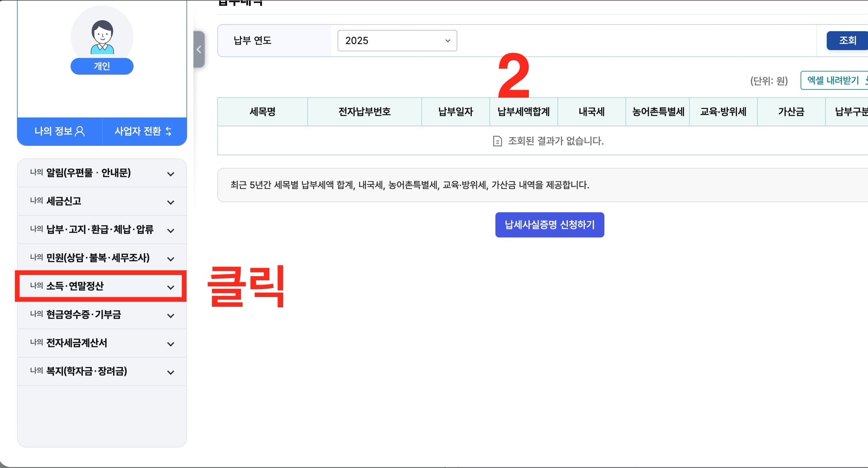The width and height of the screenshot is (868, 468).
Task: Click the blue 조회 search button
Action: point(849,41)
